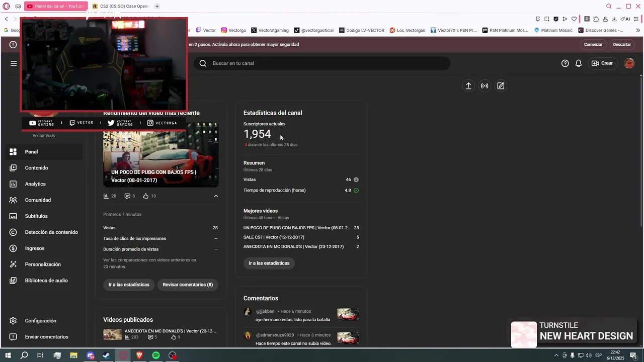Viewport: 644px width, 362px height.
Task: Click the @jjabben commenter name
Action: point(265,311)
